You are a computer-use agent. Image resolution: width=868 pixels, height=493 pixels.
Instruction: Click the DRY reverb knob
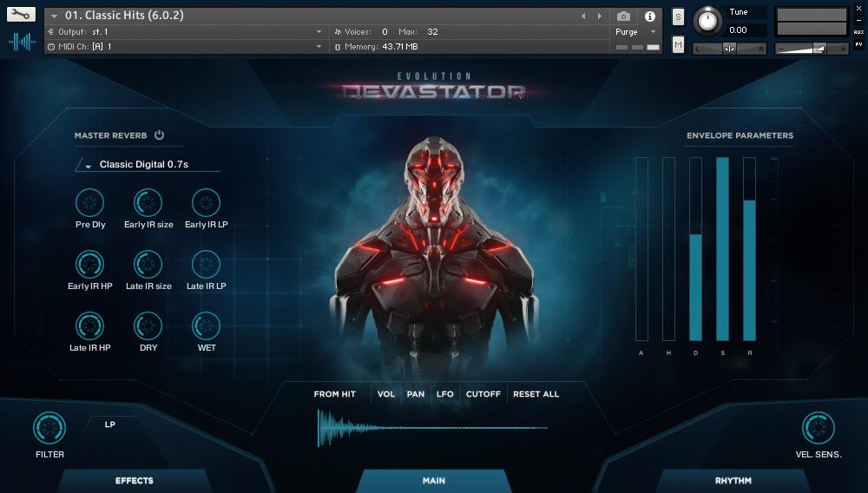click(148, 325)
